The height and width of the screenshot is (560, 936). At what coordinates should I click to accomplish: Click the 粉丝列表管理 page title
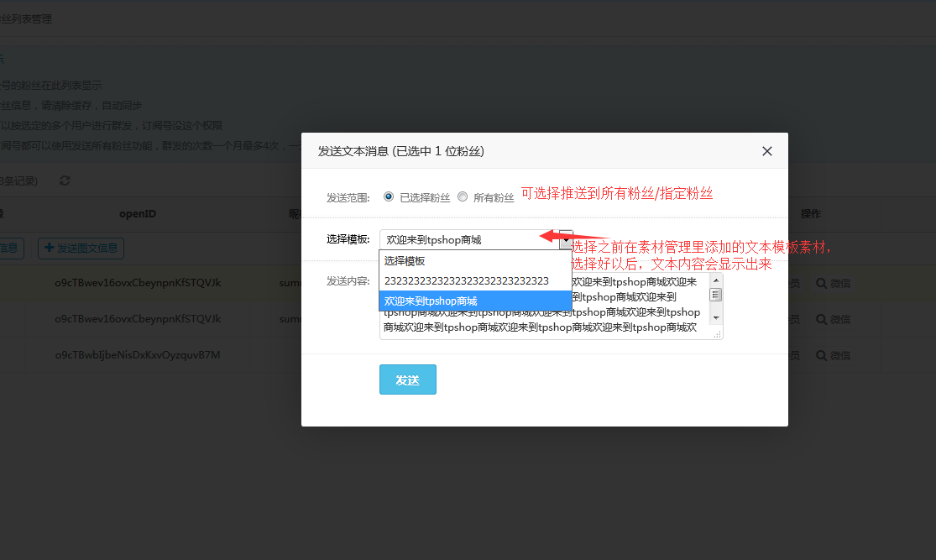pyautogui.click(x=26, y=18)
